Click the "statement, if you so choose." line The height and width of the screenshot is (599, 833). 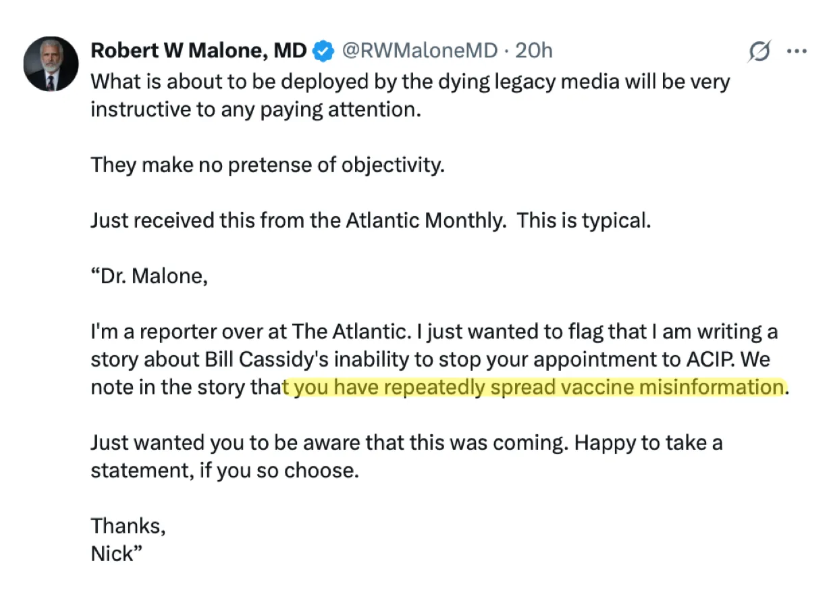tap(224, 470)
